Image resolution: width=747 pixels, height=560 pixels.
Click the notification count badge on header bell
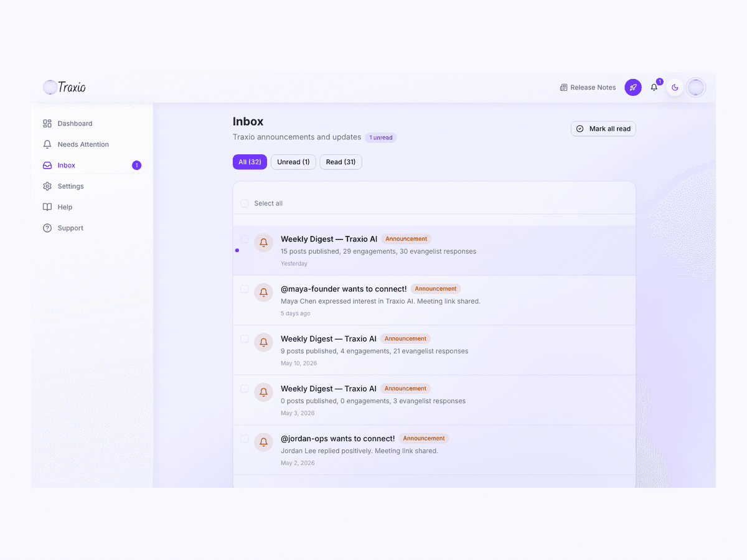tap(660, 82)
